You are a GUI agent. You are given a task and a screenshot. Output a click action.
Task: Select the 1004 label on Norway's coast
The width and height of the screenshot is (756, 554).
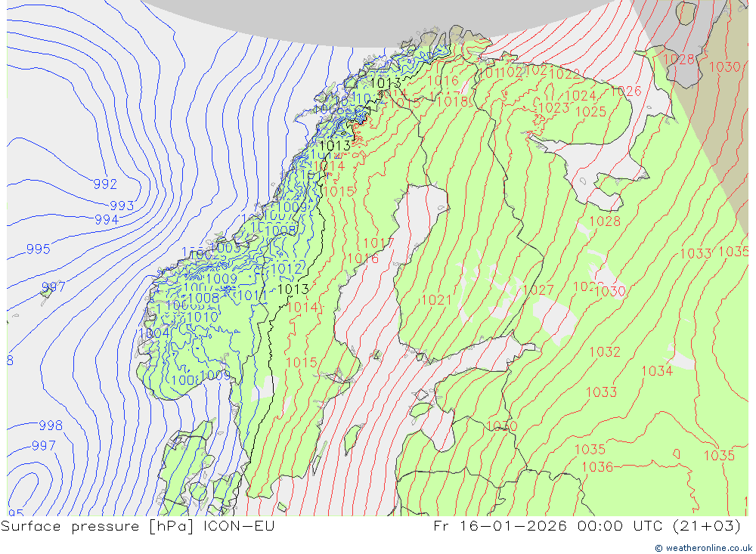tap(153, 333)
